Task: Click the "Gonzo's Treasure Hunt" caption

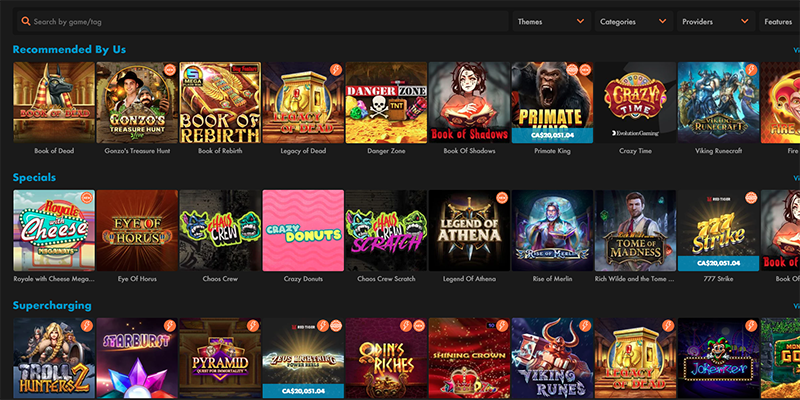Action: 137,151
